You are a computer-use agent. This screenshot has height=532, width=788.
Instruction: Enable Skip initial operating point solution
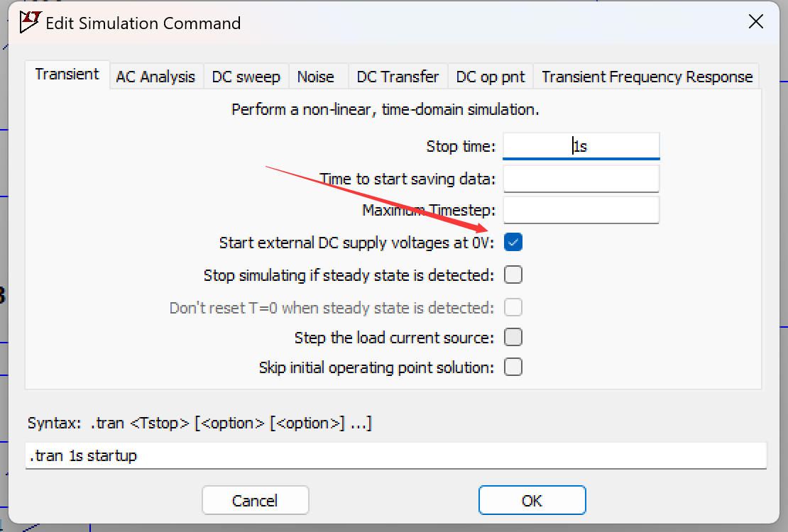(513, 367)
